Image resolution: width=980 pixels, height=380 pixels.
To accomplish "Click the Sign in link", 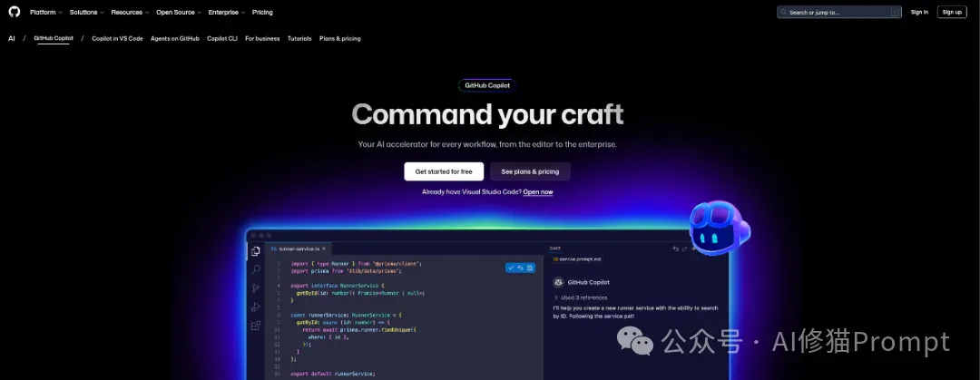I will click(x=919, y=13).
